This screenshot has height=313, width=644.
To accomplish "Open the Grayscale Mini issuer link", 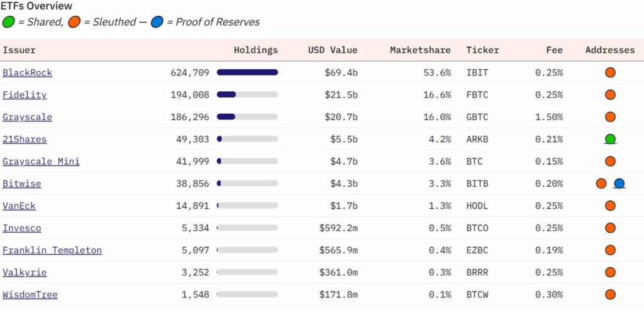I will pos(41,162).
